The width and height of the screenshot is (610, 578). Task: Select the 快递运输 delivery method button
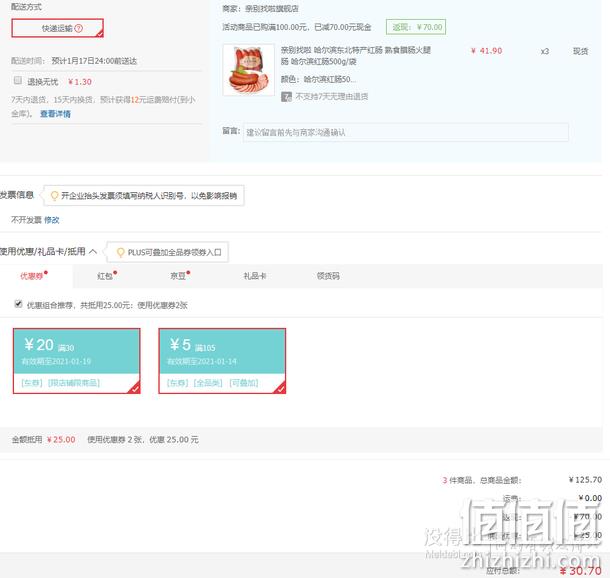click(x=58, y=28)
